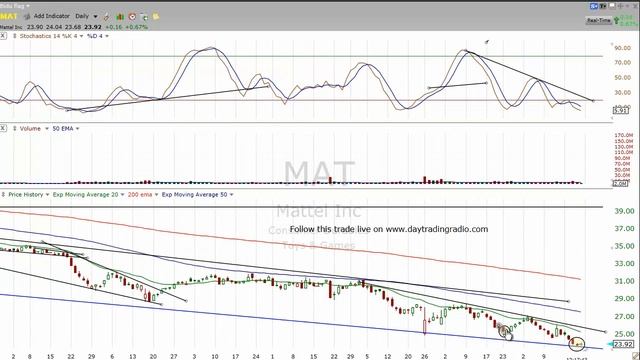Click the Add Indicator gear icon

click(x=27, y=16)
